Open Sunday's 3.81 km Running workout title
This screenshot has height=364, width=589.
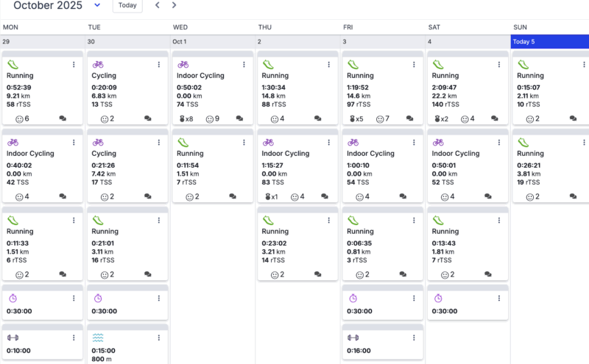[530, 154]
